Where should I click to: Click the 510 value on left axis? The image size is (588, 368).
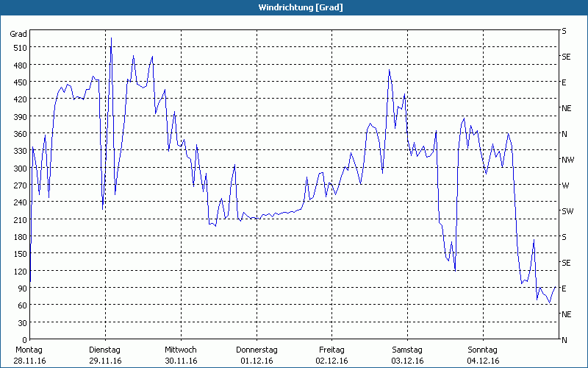(x=21, y=48)
